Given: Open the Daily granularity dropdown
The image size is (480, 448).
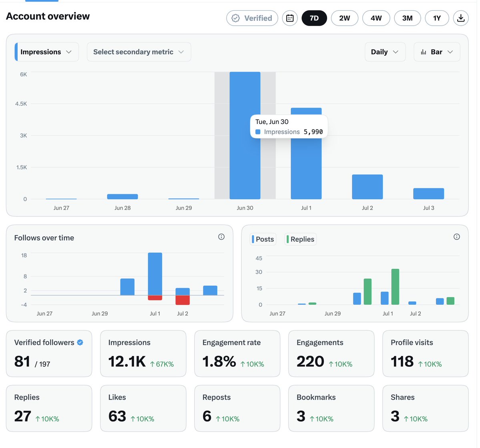Looking at the screenshot, I should pos(385,52).
